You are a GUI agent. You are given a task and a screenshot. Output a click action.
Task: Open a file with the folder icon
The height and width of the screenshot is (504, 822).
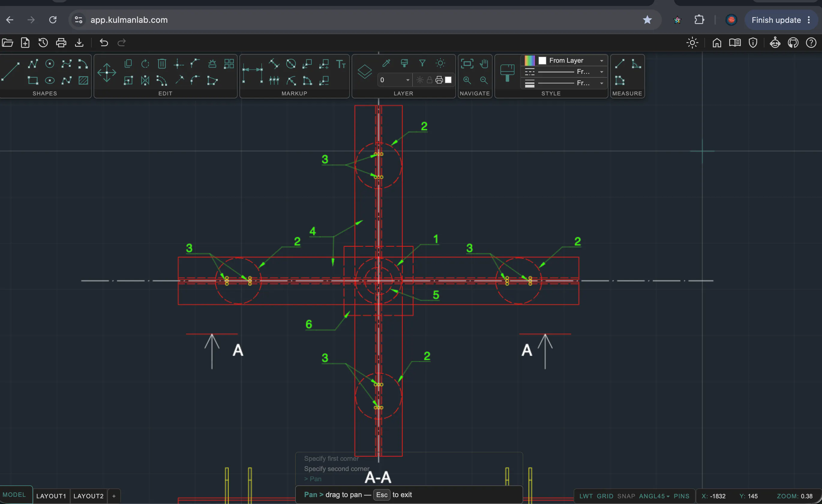coord(7,43)
